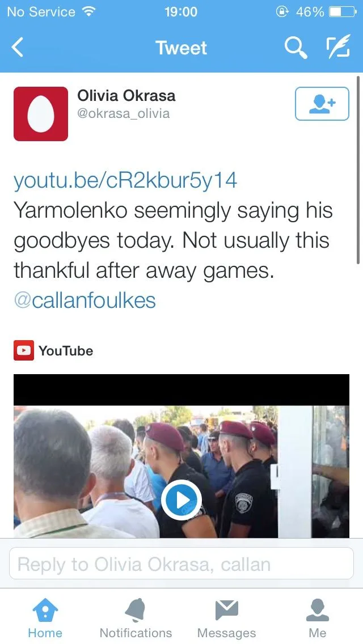
Task: Open search with the magnifying glass icon
Action: pos(296,48)
